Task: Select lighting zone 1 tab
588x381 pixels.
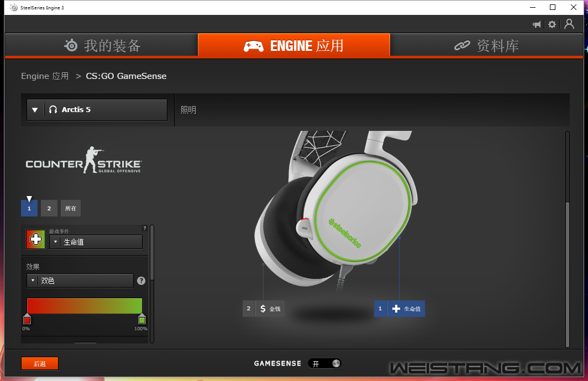Action: [x=29, y=208]
